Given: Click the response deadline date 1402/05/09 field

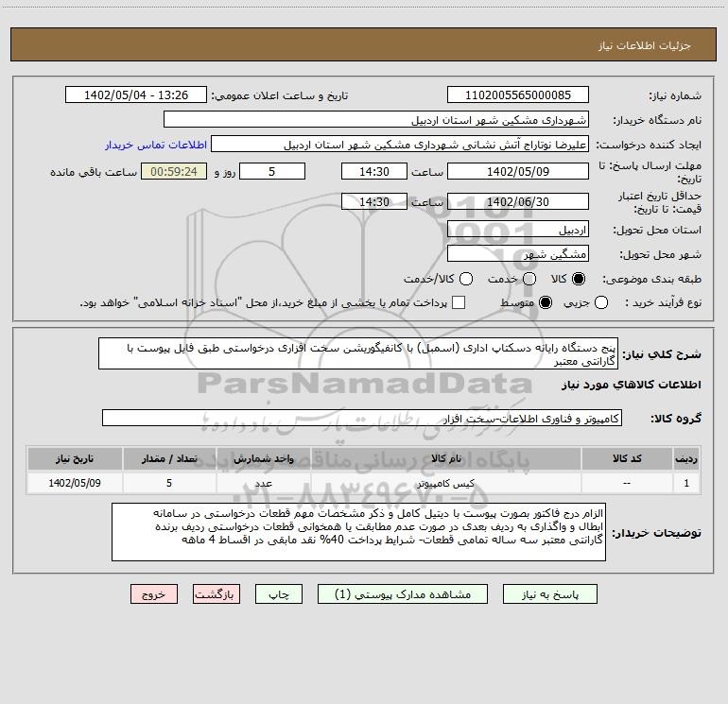Looking at the screenshot, I should coord(518,171).
